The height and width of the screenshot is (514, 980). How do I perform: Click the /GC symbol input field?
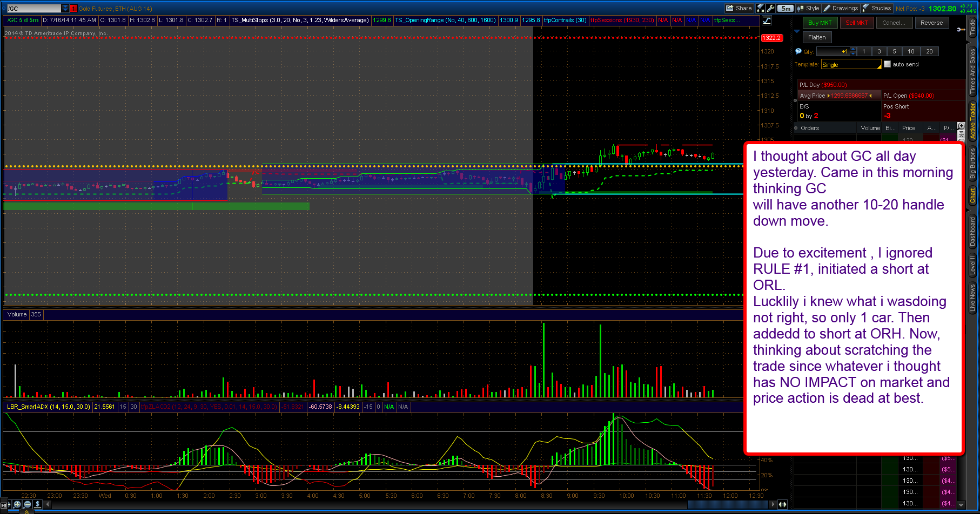[33, 8]
